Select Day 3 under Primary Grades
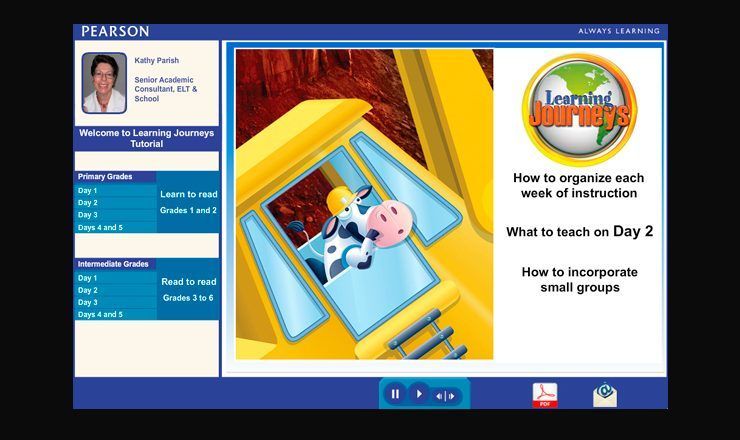Viewport: 740px width, 440px height. pyautogui.click(x=116, y=215)
